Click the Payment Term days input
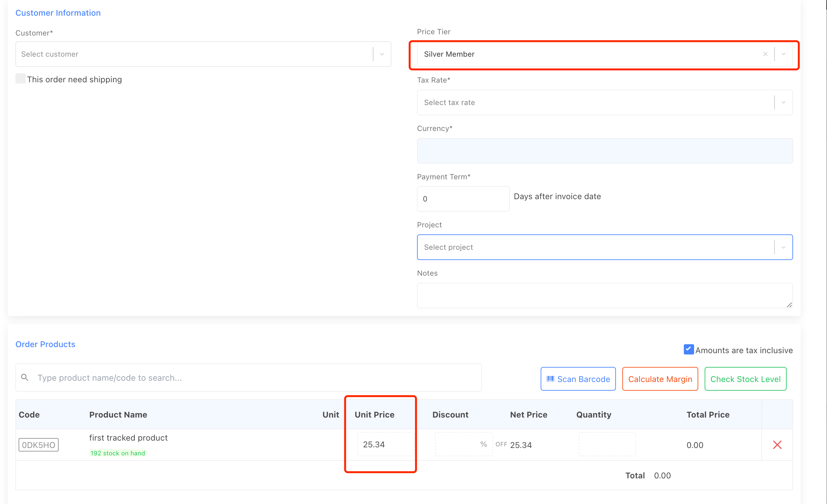The width and height of the screenshot is (827, 504). coord(463,199)
